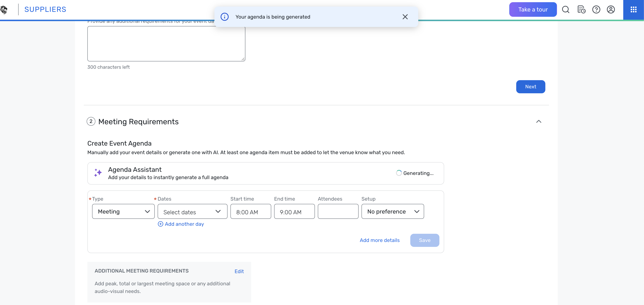Open the app switcher grid icon
The image size is (644, 305).
click(633, 10)
